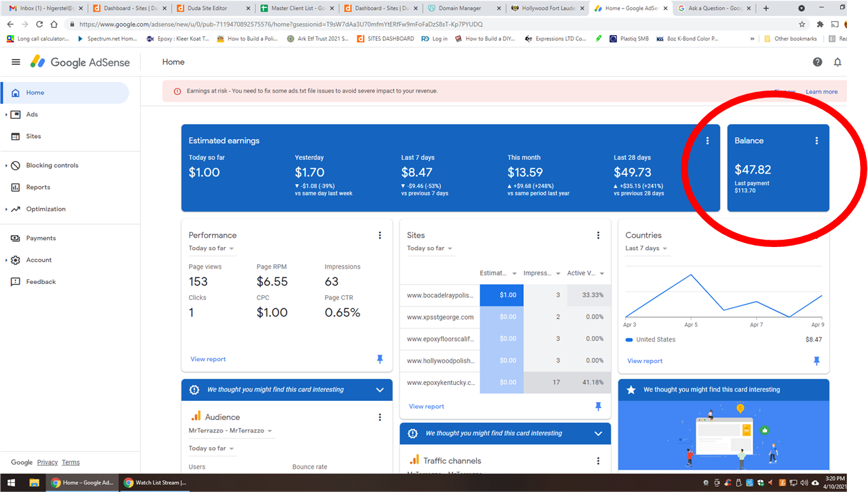
Task: Pin the Sites card
Action: click(x=598, y=407)
